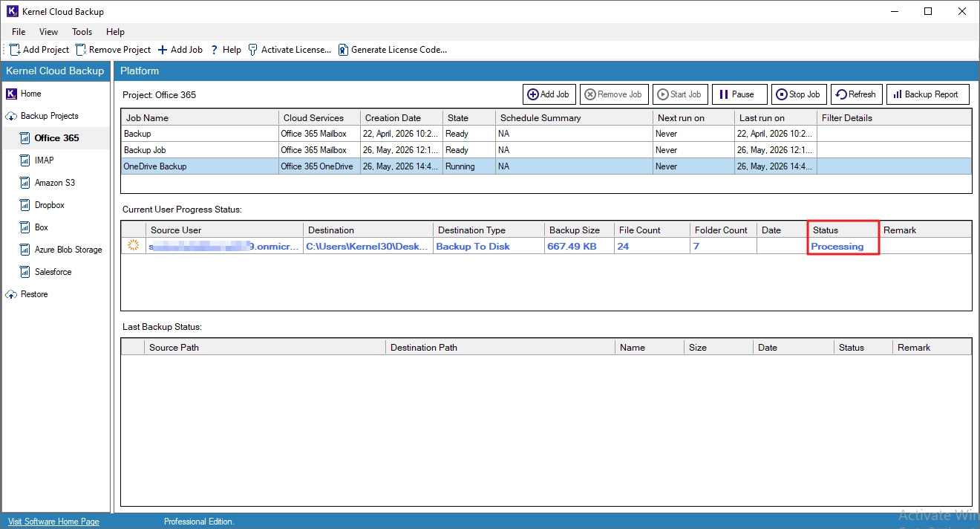The width and height of the screenshot is (980, 529).
Task: Select the Office 365 project in the sidebar
Action: pyautogui.click(x=56, y=138)
